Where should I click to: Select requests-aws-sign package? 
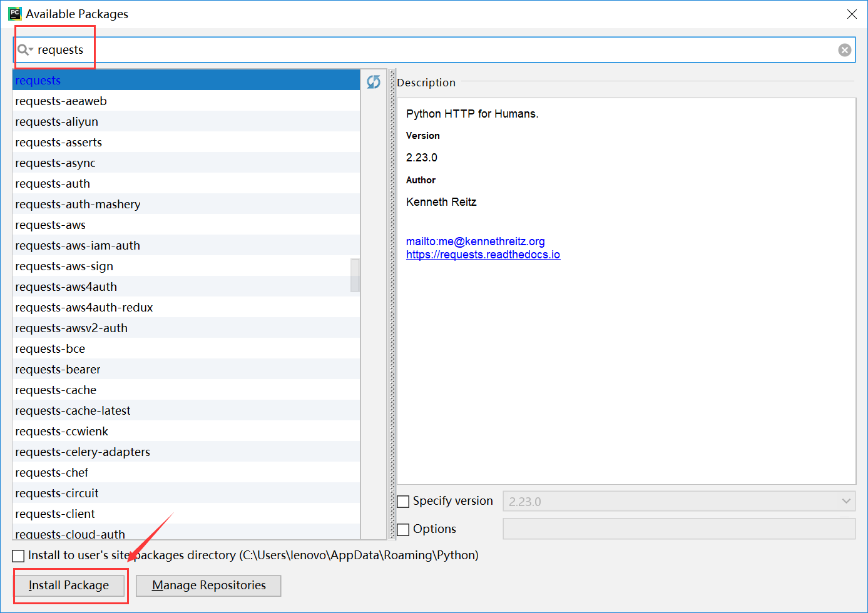186,266
